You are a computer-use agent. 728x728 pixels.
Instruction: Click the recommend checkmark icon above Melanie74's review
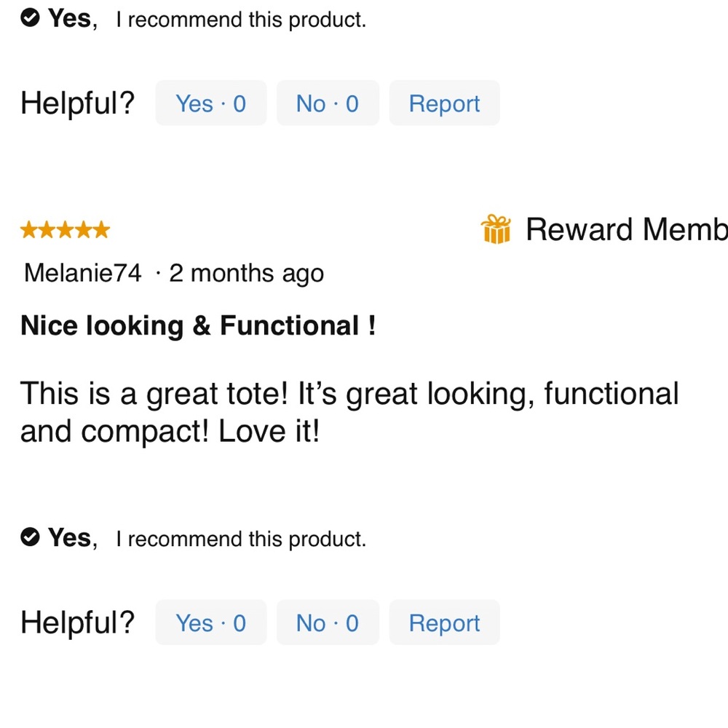[x=30, y=18]
